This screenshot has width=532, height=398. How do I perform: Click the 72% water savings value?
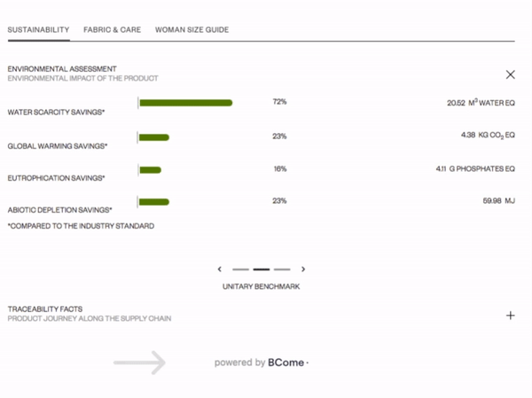279,102
